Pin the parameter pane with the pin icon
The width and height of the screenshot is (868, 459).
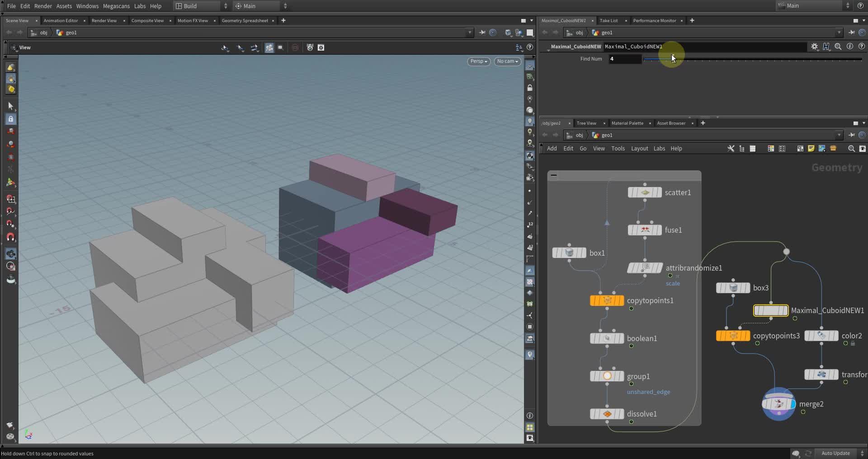(x=852, y=32)
